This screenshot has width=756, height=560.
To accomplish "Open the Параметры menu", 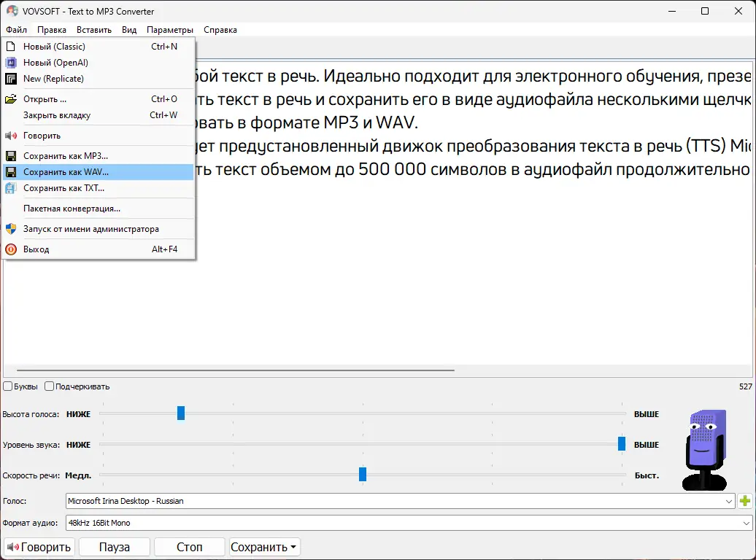I will (x=170, y=30).
